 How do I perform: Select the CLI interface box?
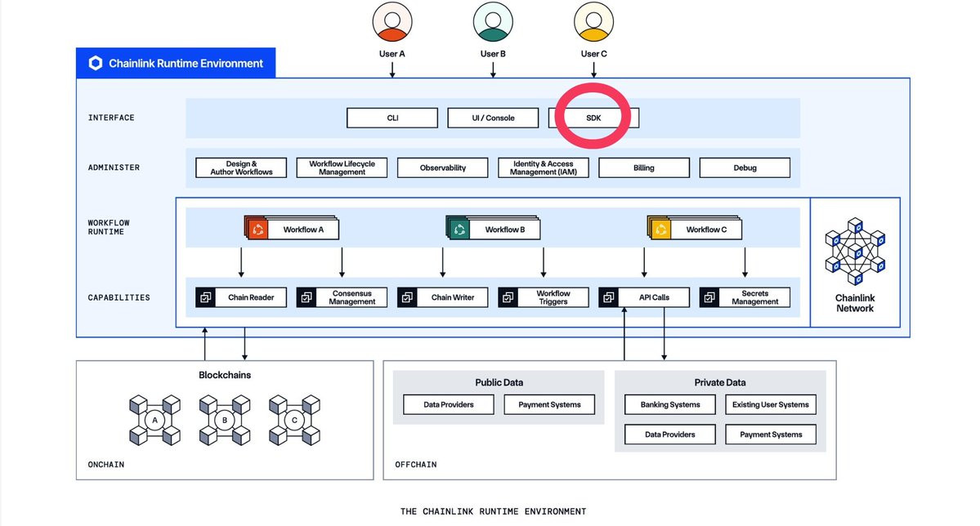pos(392,118)
